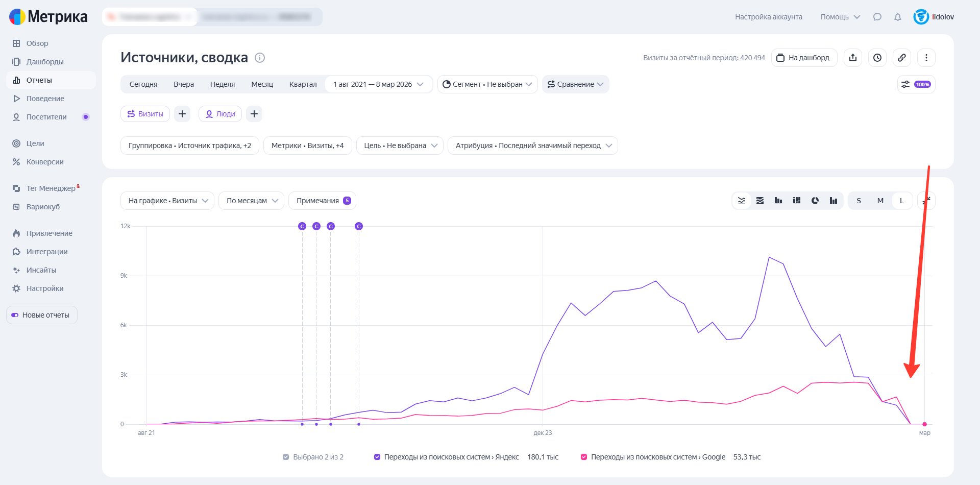The image size is (980, 485).
Task: Open Настройка аккаунта link
Action: click(768, 17)
